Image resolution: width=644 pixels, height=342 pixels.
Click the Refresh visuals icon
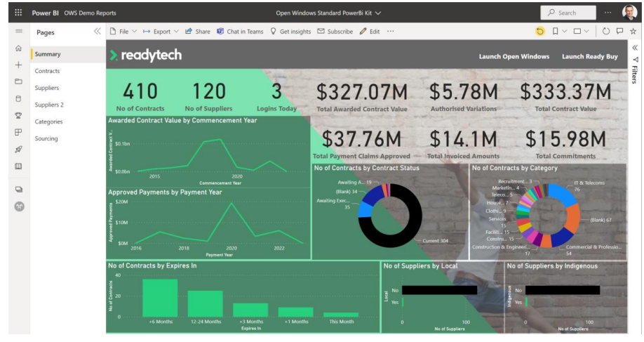606,31
